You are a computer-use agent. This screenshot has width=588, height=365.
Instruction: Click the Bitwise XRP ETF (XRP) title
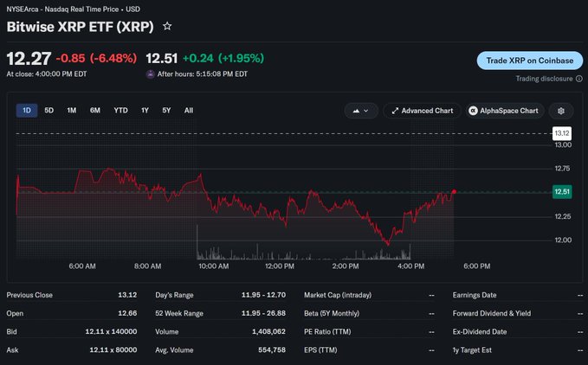tap(81, 27)
